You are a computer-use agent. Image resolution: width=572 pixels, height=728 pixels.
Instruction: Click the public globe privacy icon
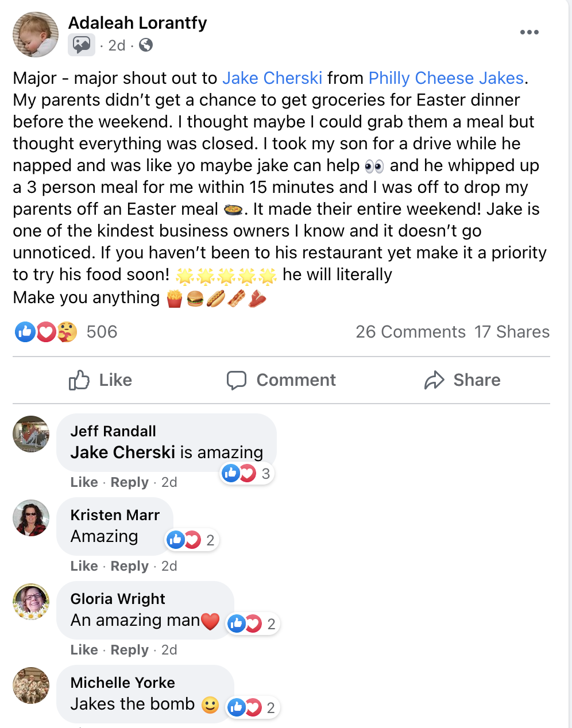(x=146, y=45)
